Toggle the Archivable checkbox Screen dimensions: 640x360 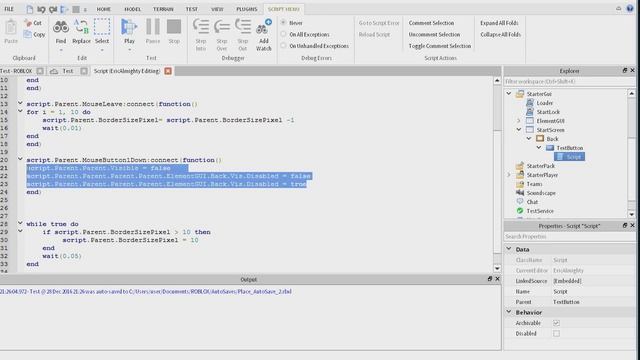(x=556, y=323)
